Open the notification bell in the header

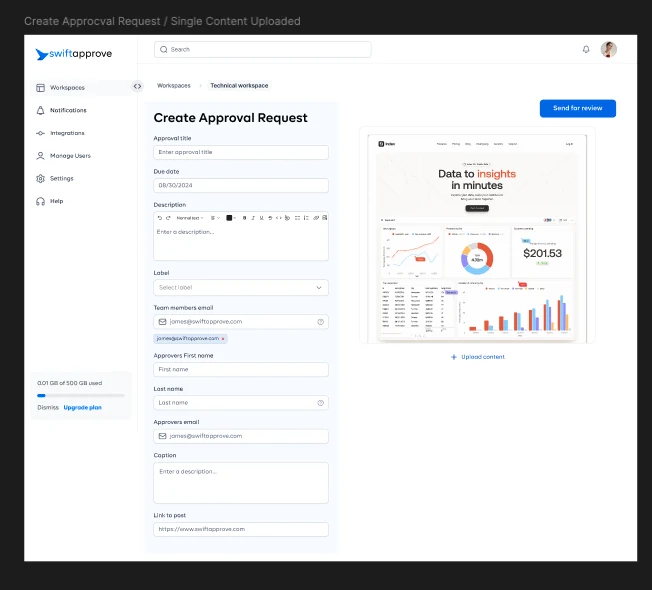pos(586,49)
